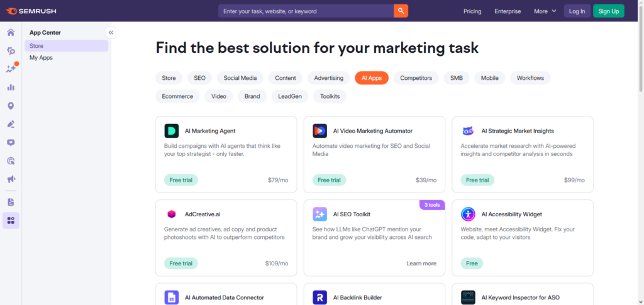
Task: Open the Enterprise page
Action: tap(508, 11)
